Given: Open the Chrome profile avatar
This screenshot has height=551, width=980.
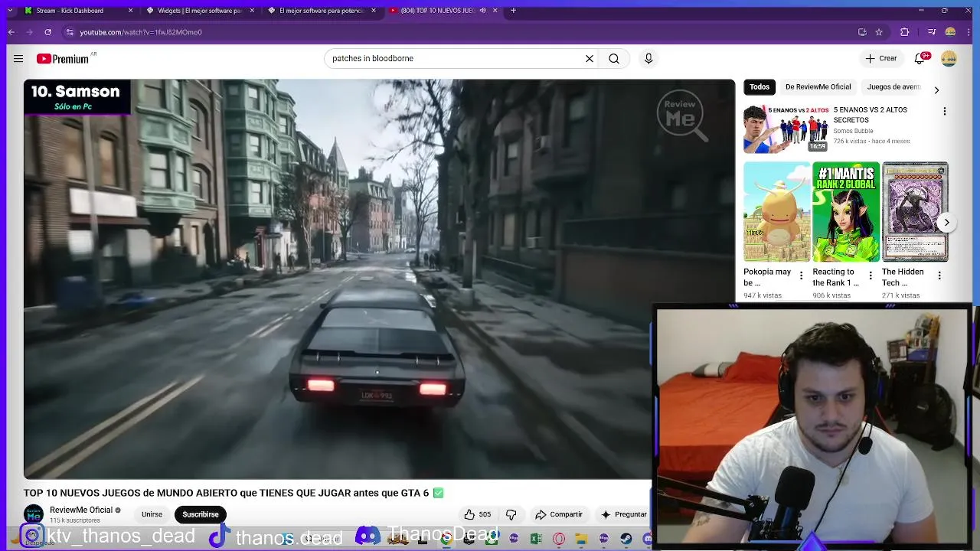Looking at the screenshot, I should click(x=950, y=32).
